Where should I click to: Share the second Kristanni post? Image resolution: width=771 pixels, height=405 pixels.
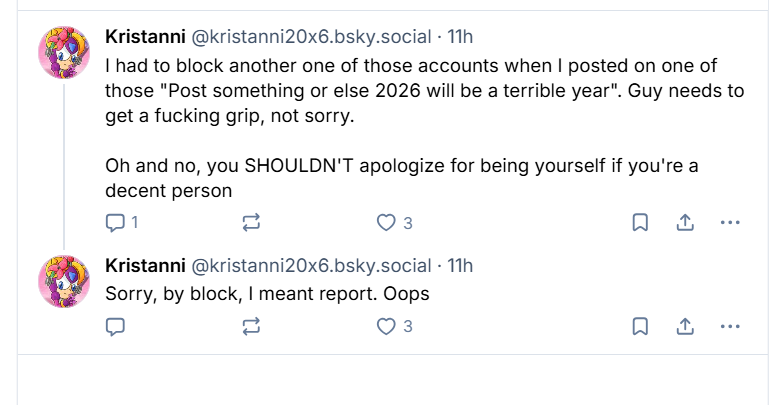(686, 326)
